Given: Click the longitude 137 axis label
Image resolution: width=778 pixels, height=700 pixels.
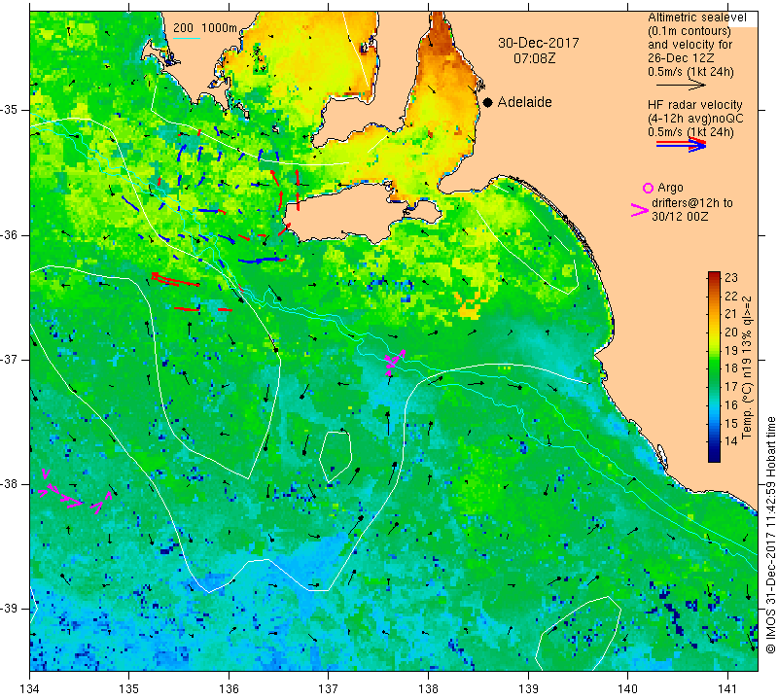Looking at the screenshot, I should coord(329,689).
